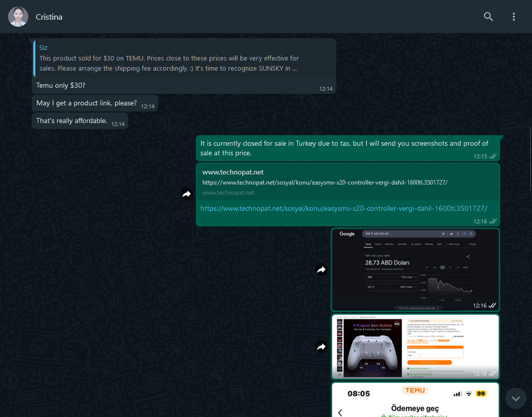532x417 pixels.
Task: Forward the controller product screenshot image
Action: 321,347
